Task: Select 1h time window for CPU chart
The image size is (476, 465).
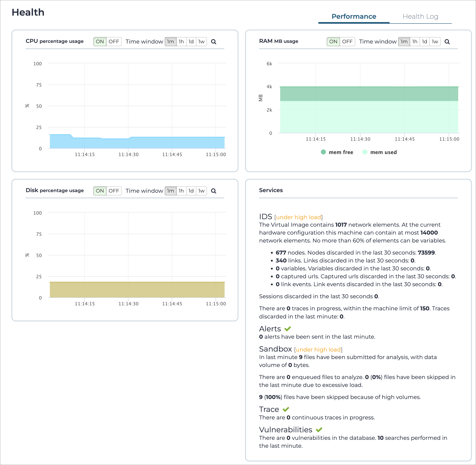Action: pyautogui.click(x=181, y=41)
